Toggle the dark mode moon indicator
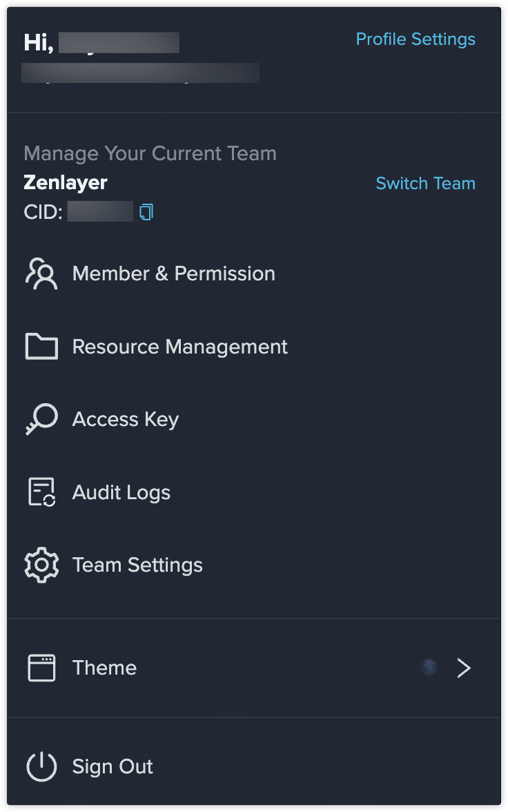Viewport: 508px width, 812px height. [429, 668]
